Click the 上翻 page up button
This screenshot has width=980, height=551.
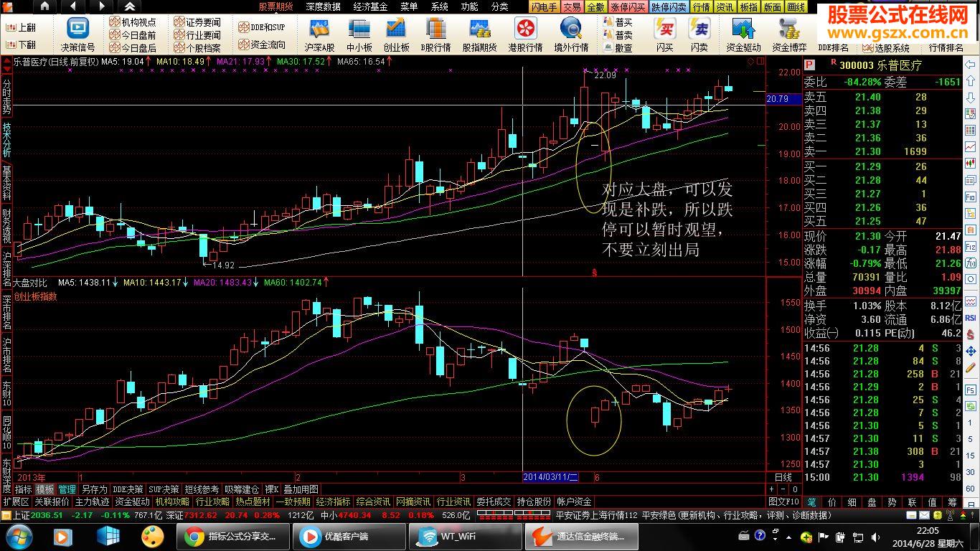(21, 27)
